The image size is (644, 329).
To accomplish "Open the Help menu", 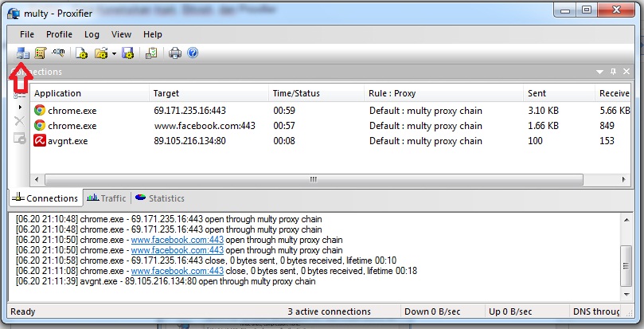I will point(153,34).
